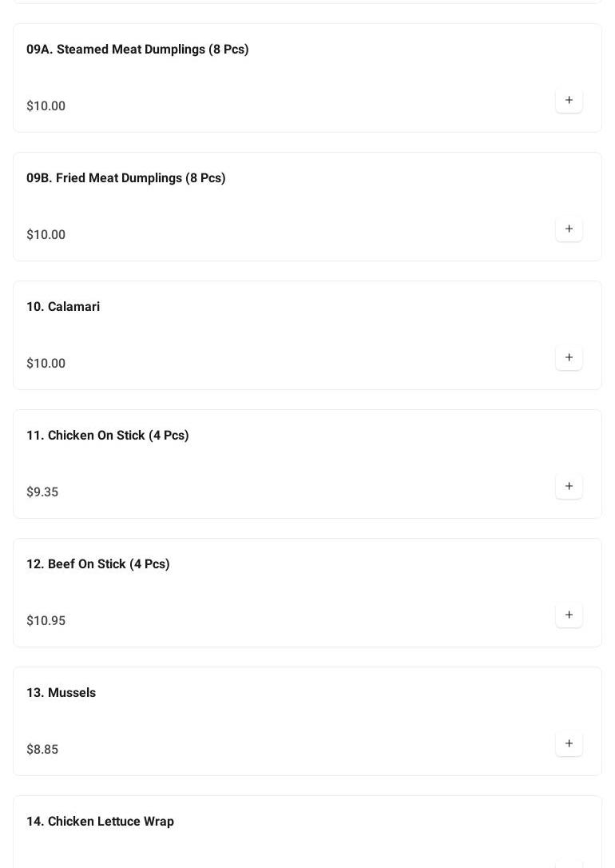The image size is (615, 868).
Task: Click plus icon for Calamari
Action: [x=569, y=358]
